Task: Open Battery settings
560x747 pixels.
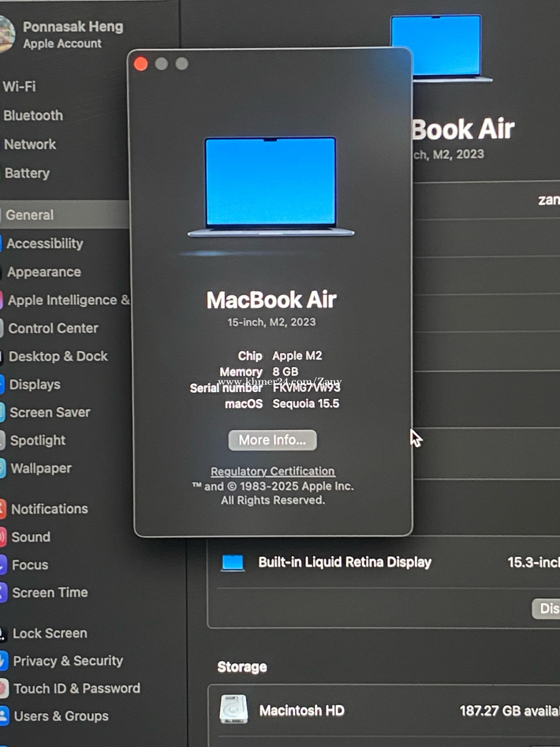Action: tap(27, 173)
